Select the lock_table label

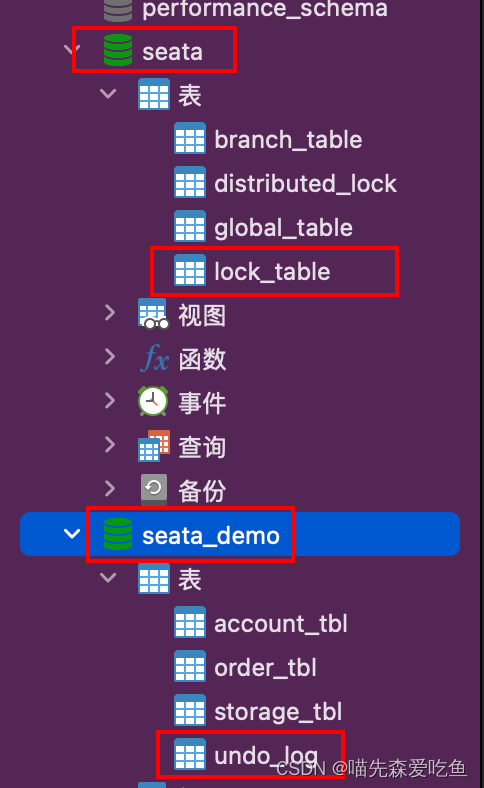pos(272,272)
